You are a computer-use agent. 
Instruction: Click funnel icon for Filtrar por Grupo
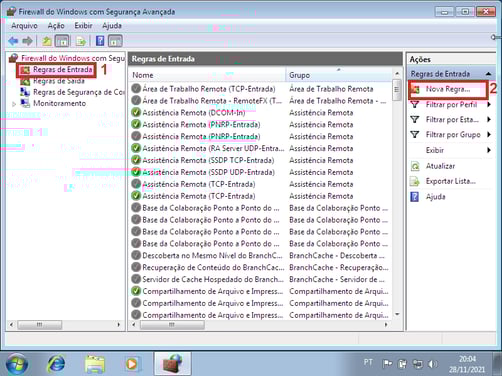coord(414,135)
